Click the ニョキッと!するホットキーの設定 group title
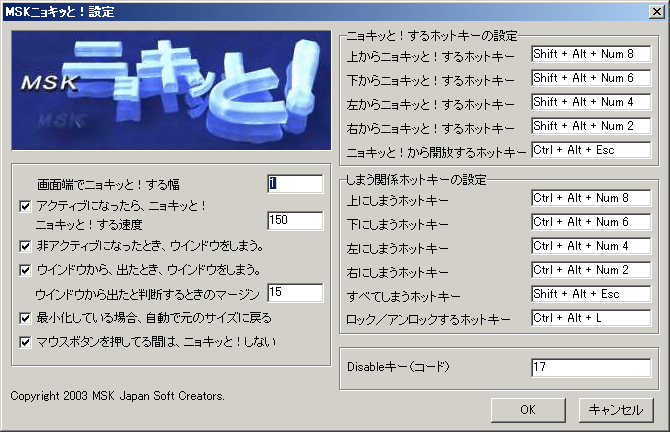 [432, 36]
